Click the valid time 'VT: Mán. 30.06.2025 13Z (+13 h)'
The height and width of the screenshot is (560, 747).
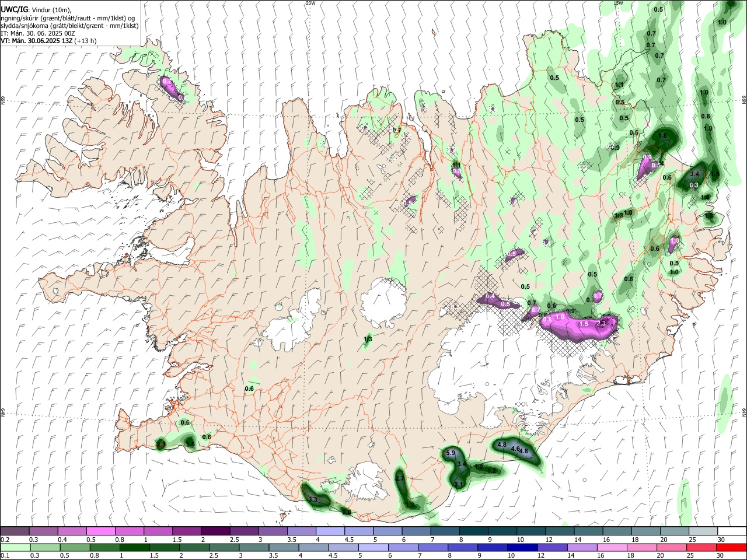click(x=48, y=41)
